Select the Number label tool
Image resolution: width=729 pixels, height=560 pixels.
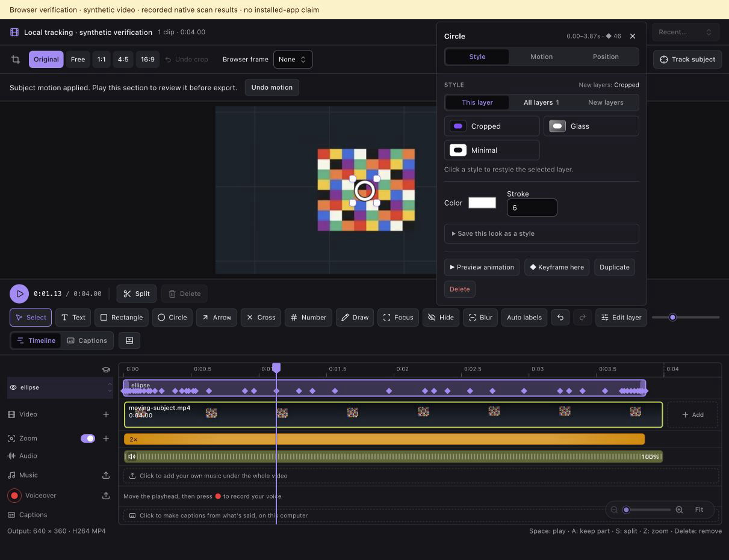coord(308,318)
